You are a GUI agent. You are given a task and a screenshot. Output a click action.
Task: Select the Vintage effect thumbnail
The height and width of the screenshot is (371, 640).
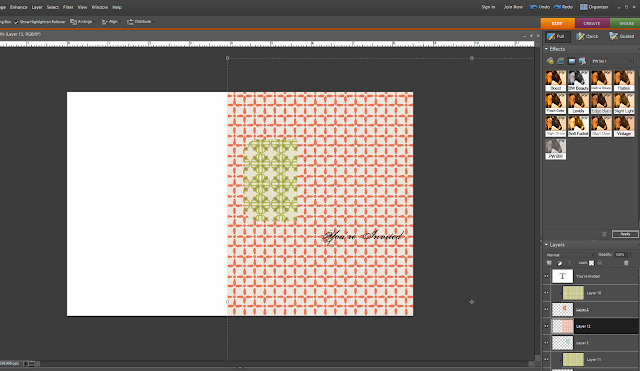(624, 126)
